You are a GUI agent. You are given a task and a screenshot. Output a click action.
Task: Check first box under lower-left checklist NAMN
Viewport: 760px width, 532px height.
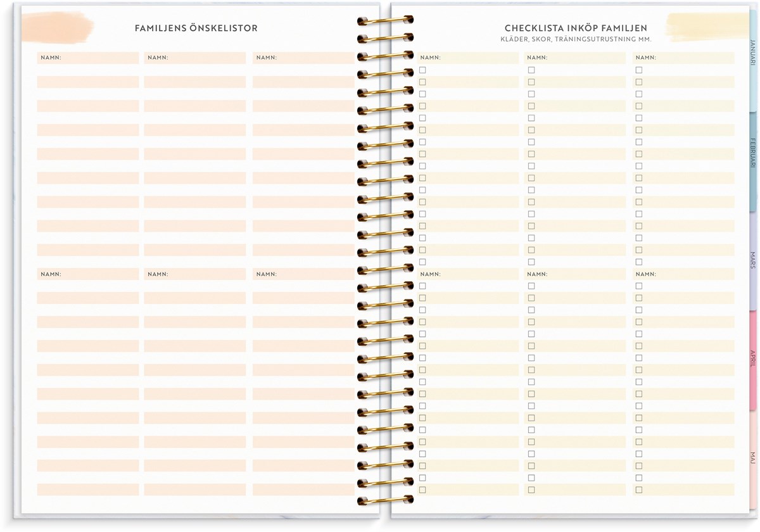(422, 286)
